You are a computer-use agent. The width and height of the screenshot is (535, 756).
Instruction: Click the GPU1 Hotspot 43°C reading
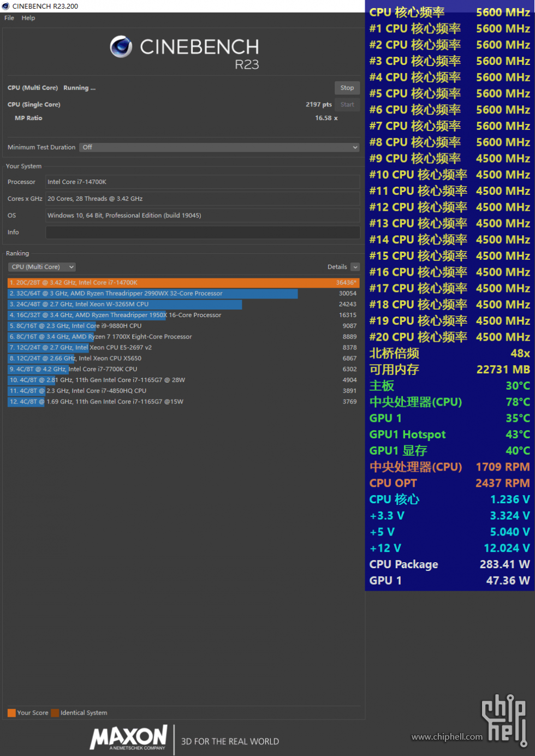[x=450, y=434]
